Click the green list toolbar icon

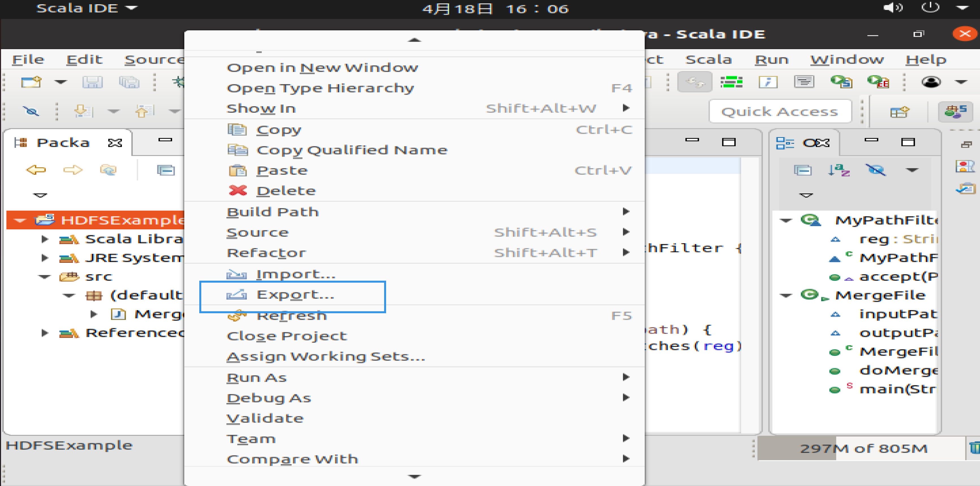click(x=731, y=82)
